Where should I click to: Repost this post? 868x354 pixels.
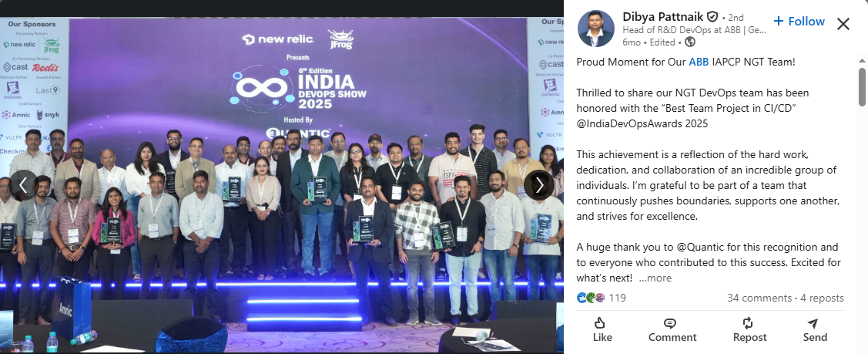tap(749, 330)
